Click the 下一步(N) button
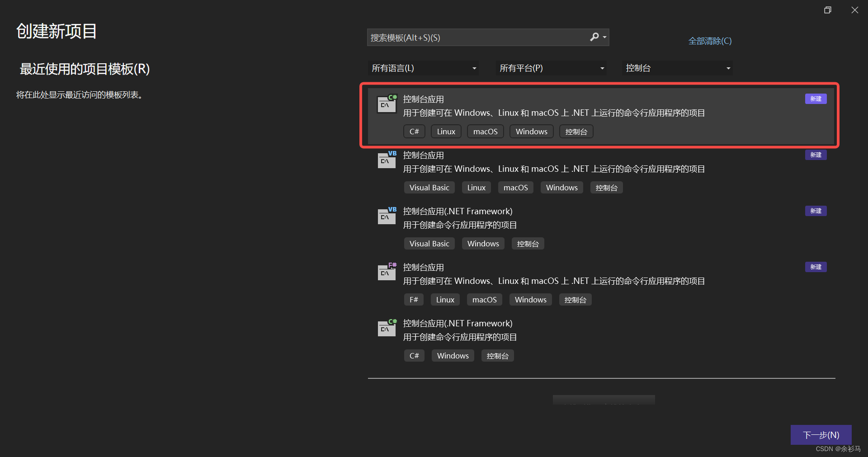This screenshot has height=457, width=868. pos(821,435)
